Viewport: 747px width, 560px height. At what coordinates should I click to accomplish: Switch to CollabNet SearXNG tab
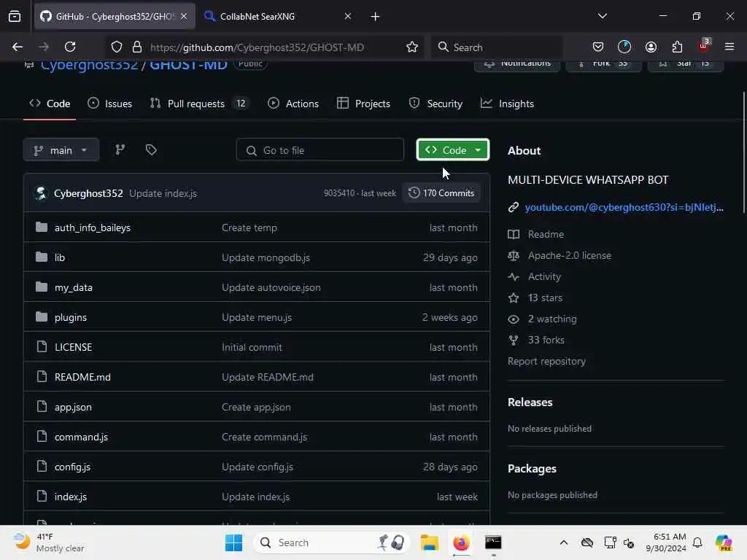(278, 16)
